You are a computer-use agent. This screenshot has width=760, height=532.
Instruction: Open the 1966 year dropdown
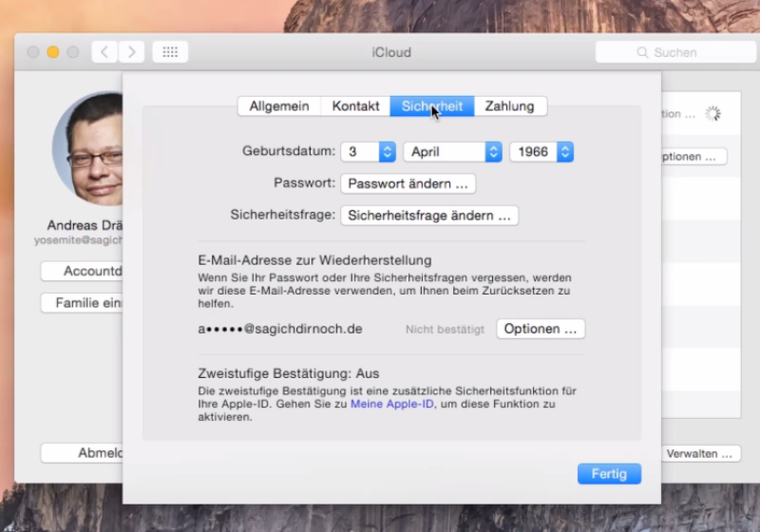541,152
